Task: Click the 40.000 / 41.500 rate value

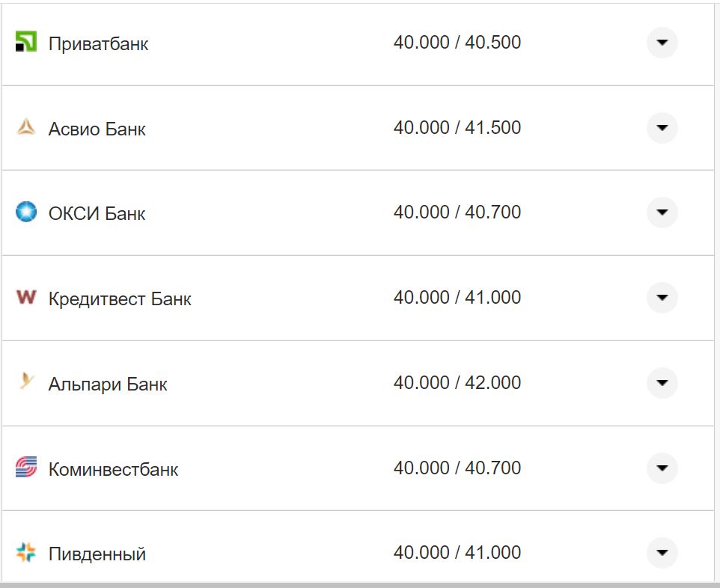Action: point(457,128)
